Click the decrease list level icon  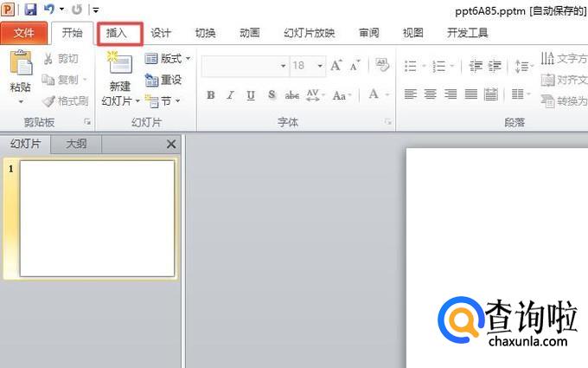tap(476, 66)
